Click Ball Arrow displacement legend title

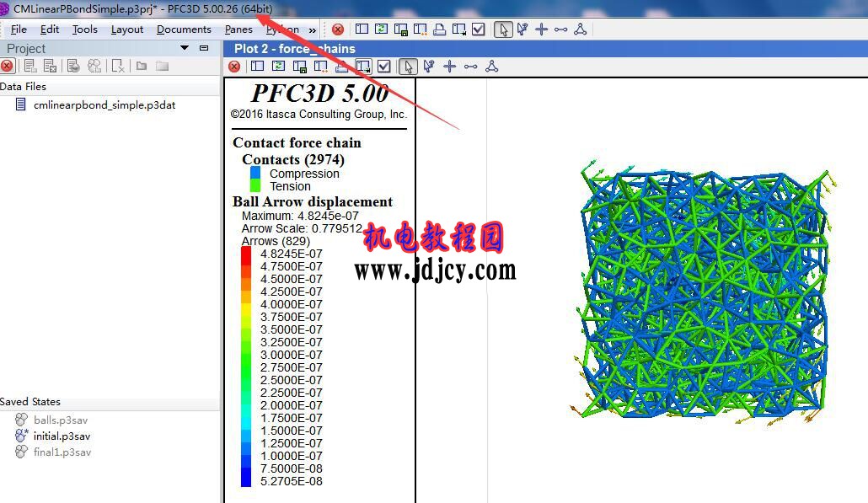click(x=312, y=201)
